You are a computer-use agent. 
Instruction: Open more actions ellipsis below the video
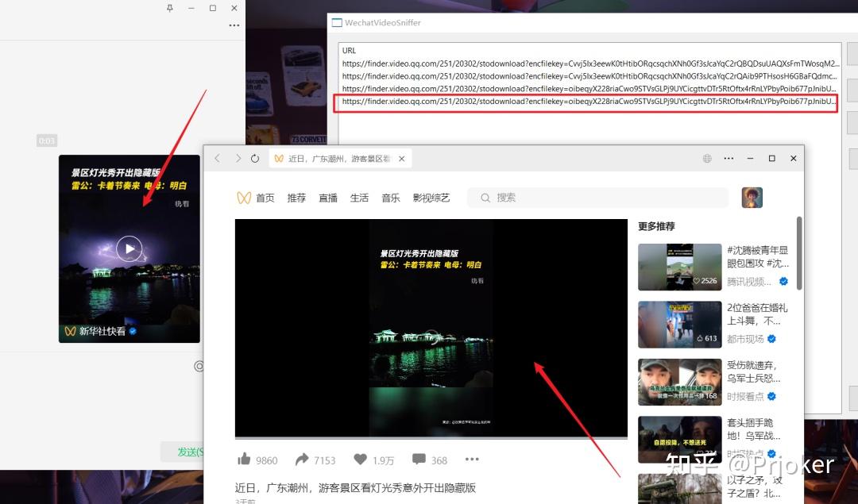coord(472,460)
